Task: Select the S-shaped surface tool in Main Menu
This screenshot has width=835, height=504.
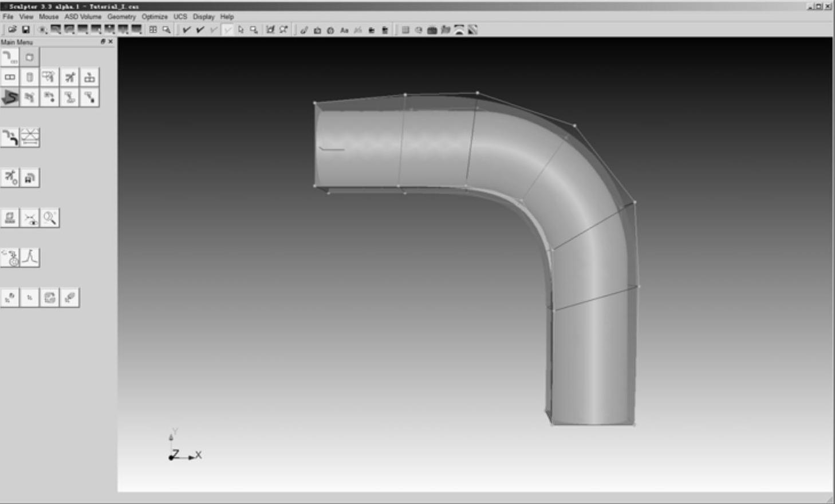Action: coord(10,97)
